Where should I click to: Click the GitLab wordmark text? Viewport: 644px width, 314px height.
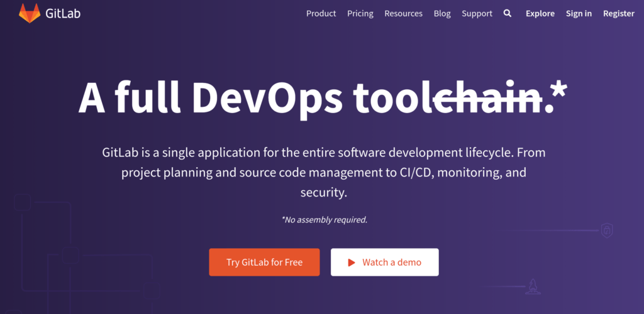pos(63,14)
